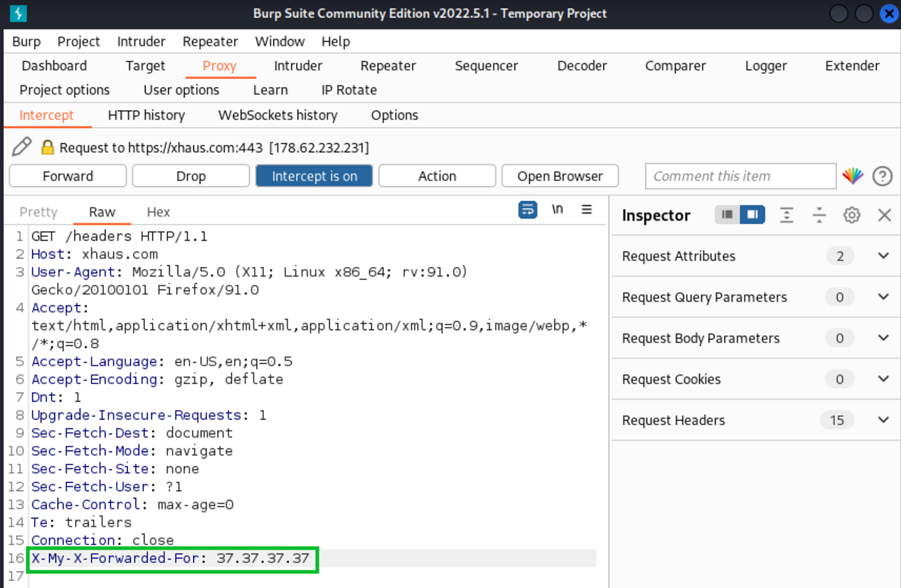Viewport: 901px width, 588px height.
Task: Click the Request Headers count badge 15
Action: pyautogui.click(x=837, y=420)
